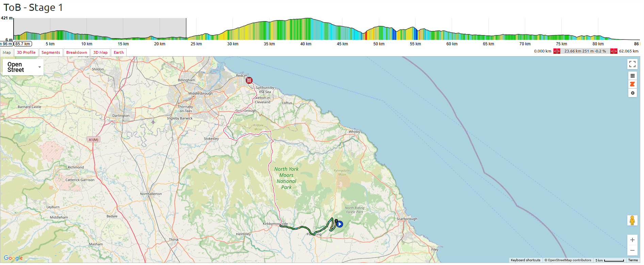
Task: Zoom in the map with plus button
Action: point(632,240)
